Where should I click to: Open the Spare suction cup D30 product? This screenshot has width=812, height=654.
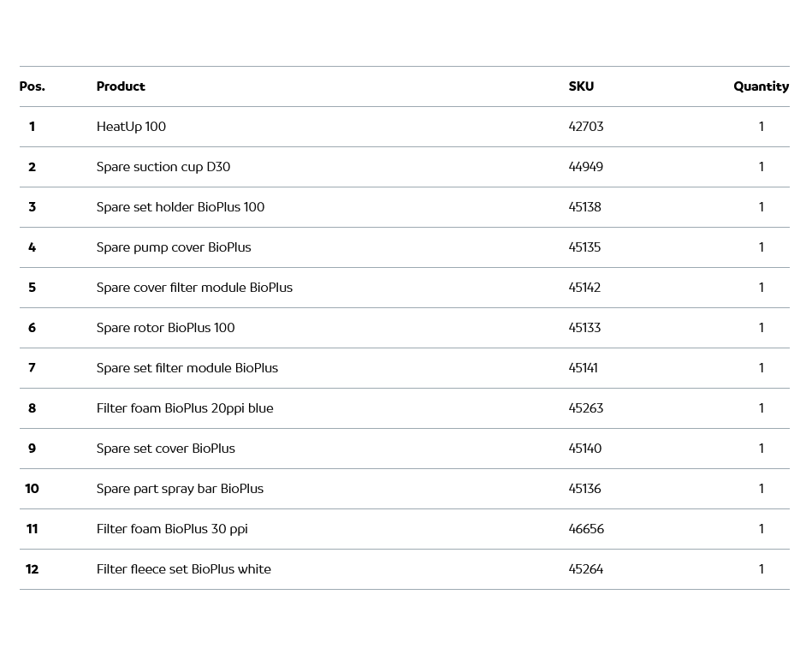point(163,167)
